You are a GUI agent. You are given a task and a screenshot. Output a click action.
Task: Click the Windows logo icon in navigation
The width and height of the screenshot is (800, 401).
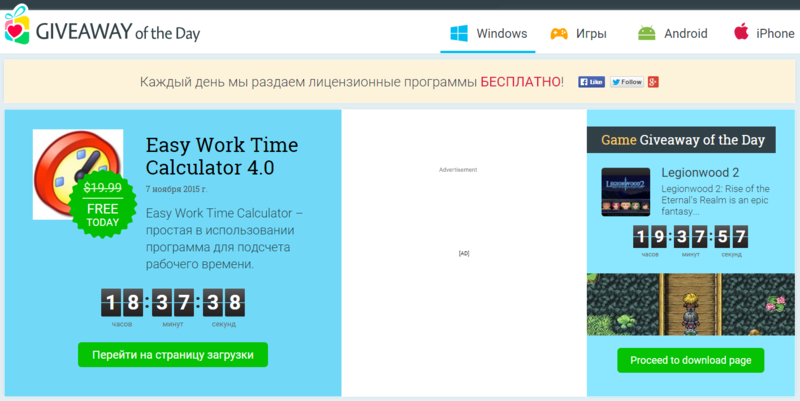(459, 34)
